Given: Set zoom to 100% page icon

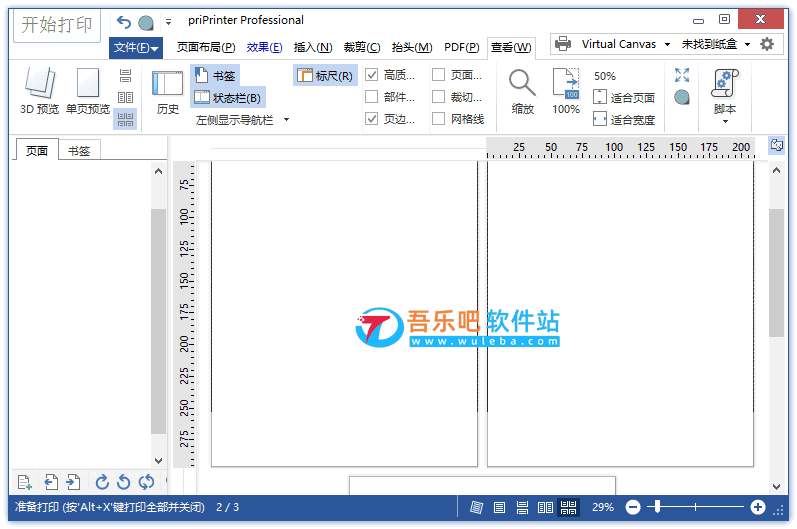Looking at the screenshot, I should point(566,91).
